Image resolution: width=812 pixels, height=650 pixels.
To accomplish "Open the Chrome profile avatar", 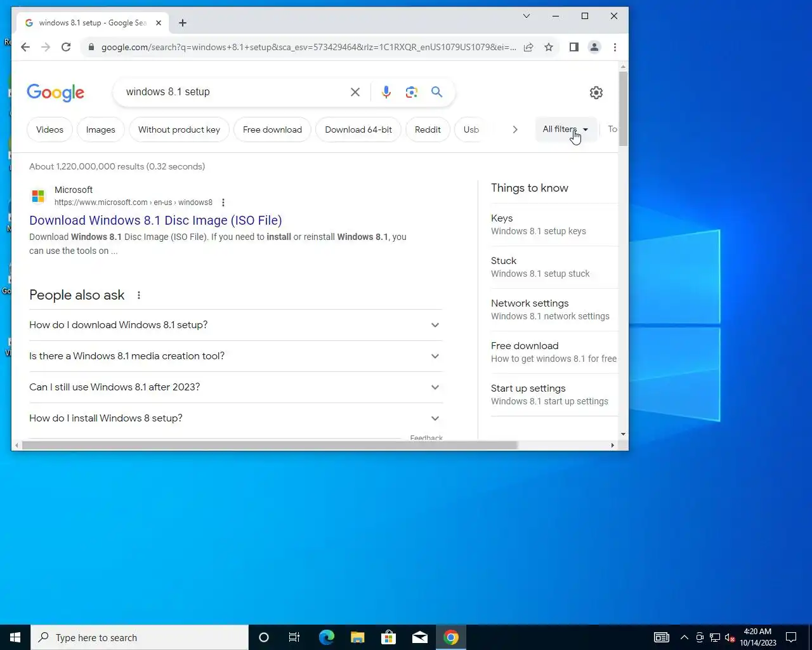I will click(594, 47).
